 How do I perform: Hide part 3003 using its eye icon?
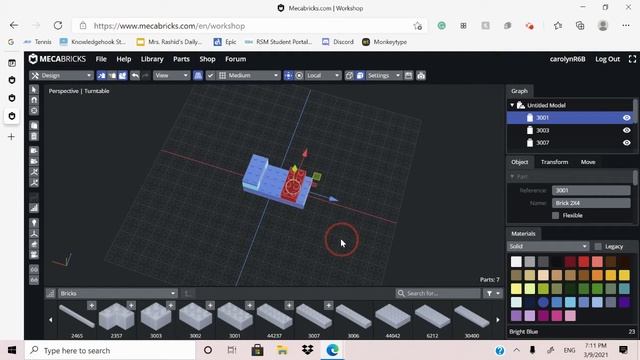(627, 131)
